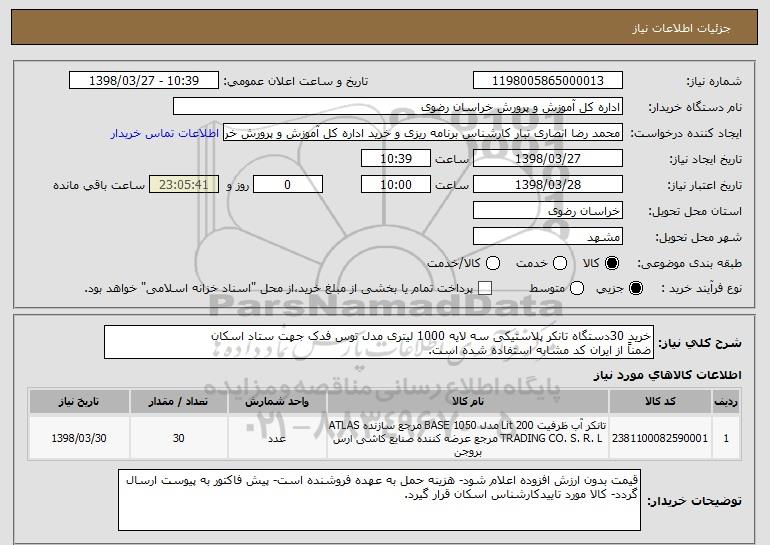The height and width of the screenshot is (545, 770).
Task: Click the کد کالا column header
Action: (660, 402)
